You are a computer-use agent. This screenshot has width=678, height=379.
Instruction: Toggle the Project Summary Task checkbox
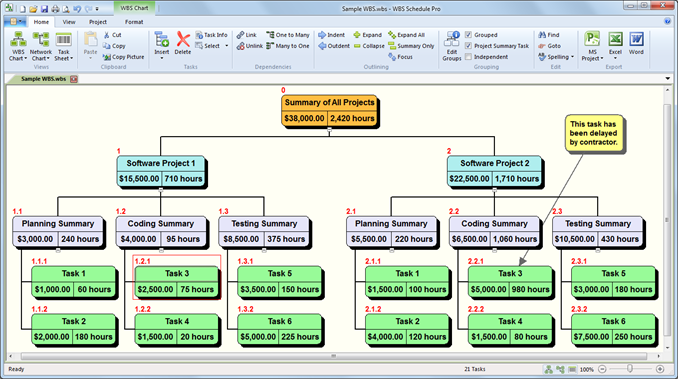pyautogui.click(x=468, y=46)
